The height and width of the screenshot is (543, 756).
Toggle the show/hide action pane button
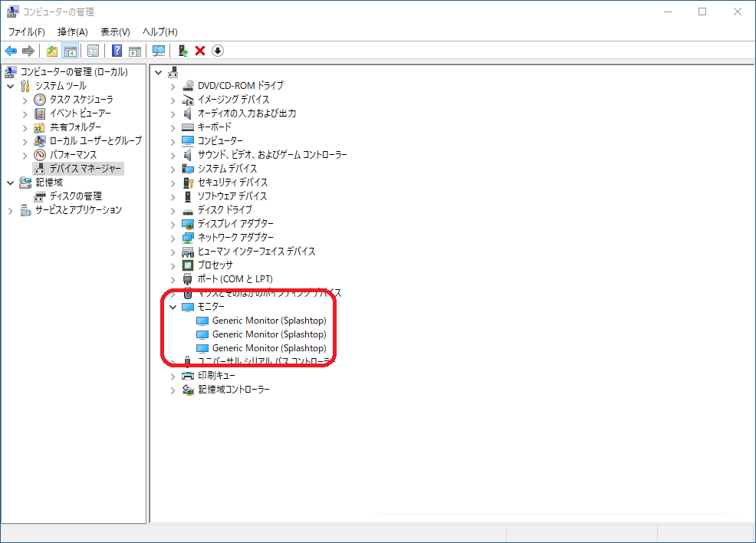(135, 51)
